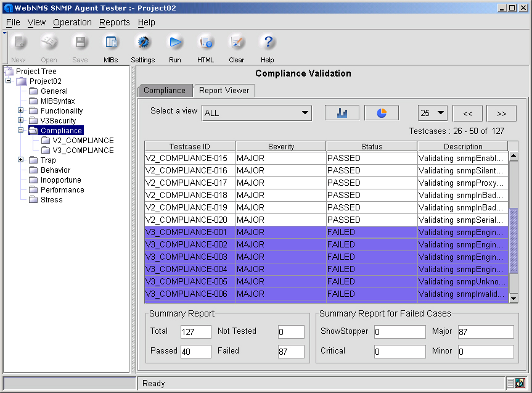The image size is (532, 393).
Task: Sort by the Testcase ID column header
Action: (x=190, y=146)
